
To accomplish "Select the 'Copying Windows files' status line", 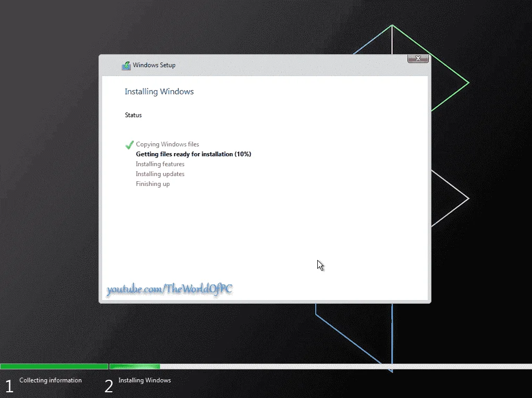I will point(167,144).
